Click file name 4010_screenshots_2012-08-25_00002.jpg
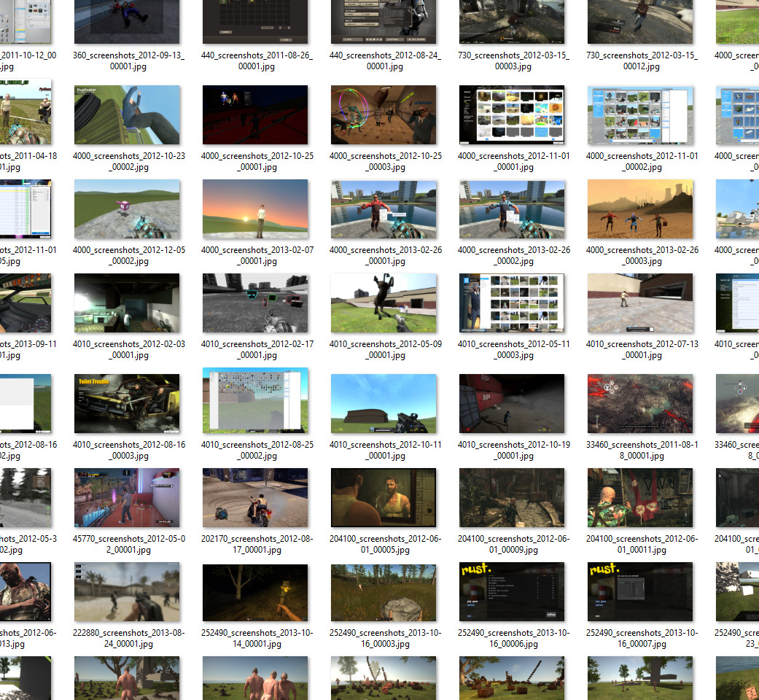This screenshot has width=759, height=700. point(257,450)
